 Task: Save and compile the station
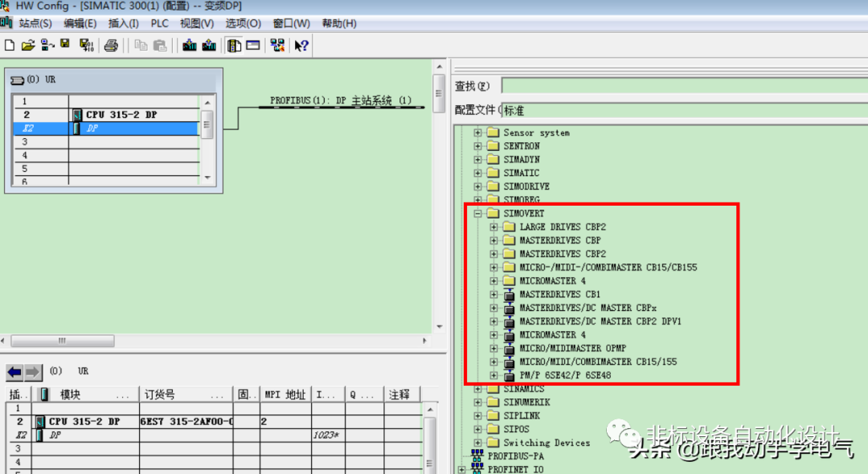click(x=85, y=46)
